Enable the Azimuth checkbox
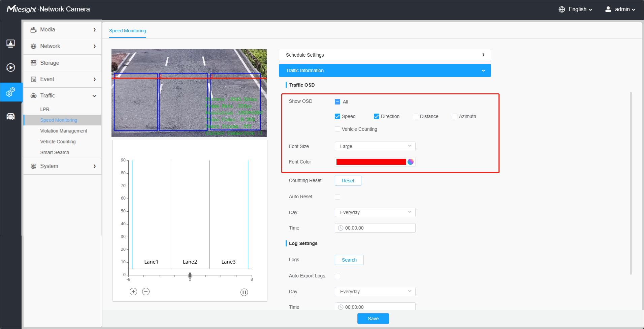The height and width of the screenshot is (329, 644). click(x=455, y=116)
